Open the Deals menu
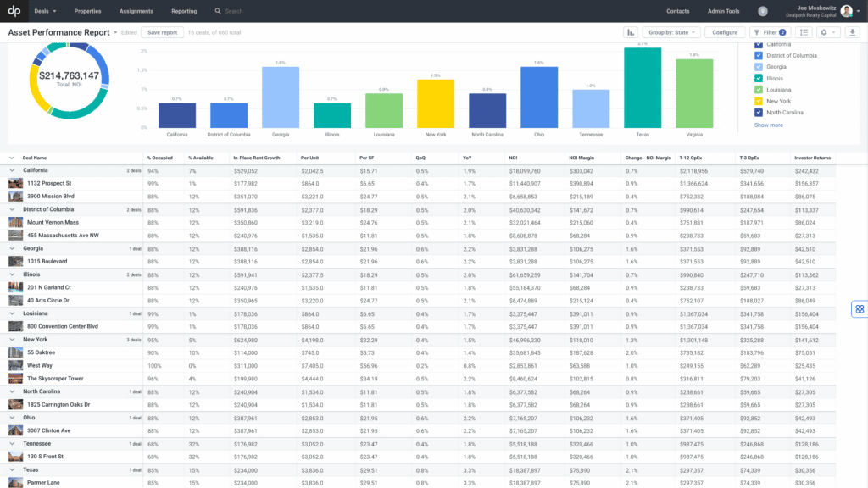Screen dimensions: 868x488 click(x=45, y=11)
